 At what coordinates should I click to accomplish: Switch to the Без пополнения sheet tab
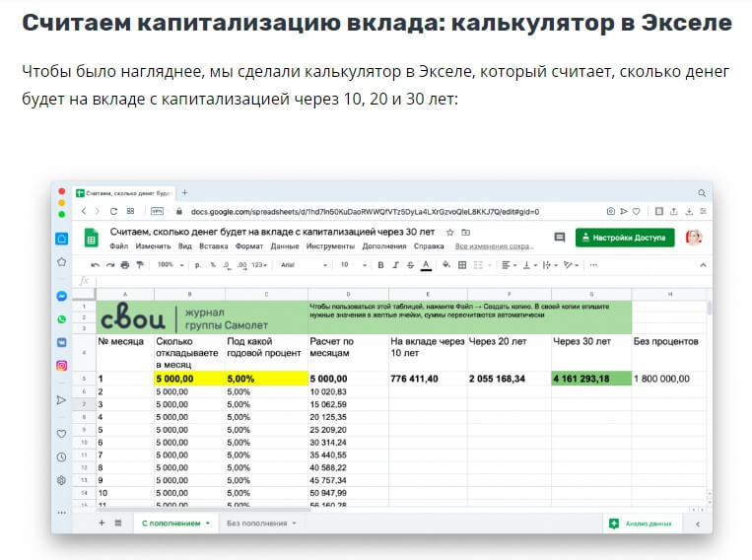coord(260,523)
